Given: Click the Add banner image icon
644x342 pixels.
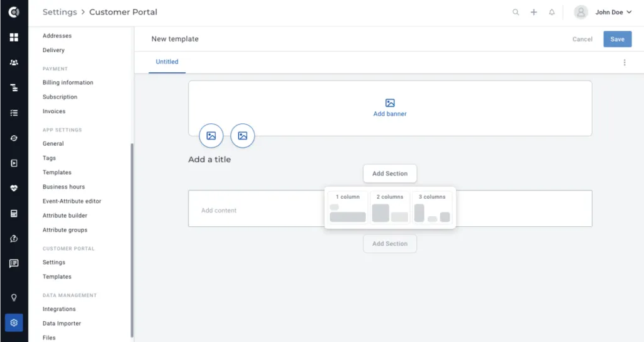Looking at the screenshot, I should (390, 103).
